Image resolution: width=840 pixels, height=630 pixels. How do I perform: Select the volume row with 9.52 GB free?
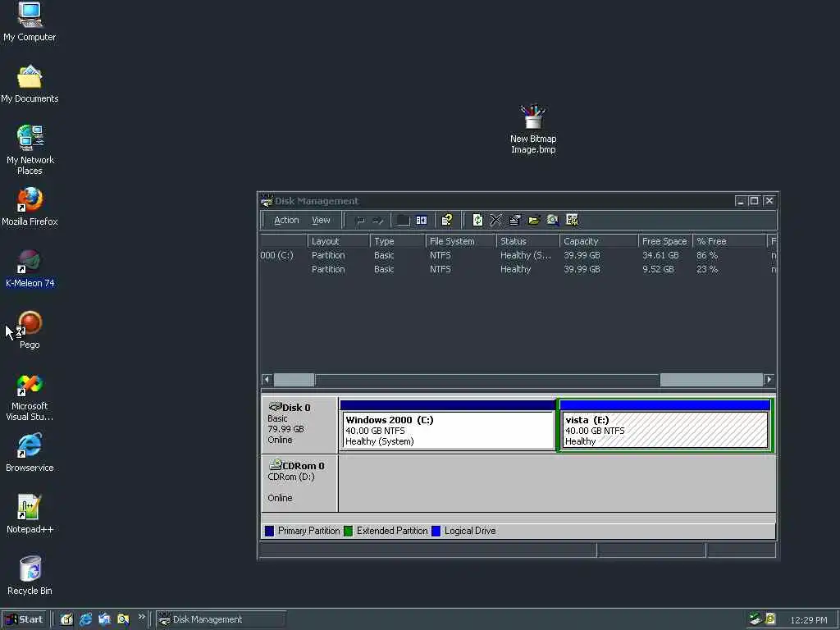518,269
